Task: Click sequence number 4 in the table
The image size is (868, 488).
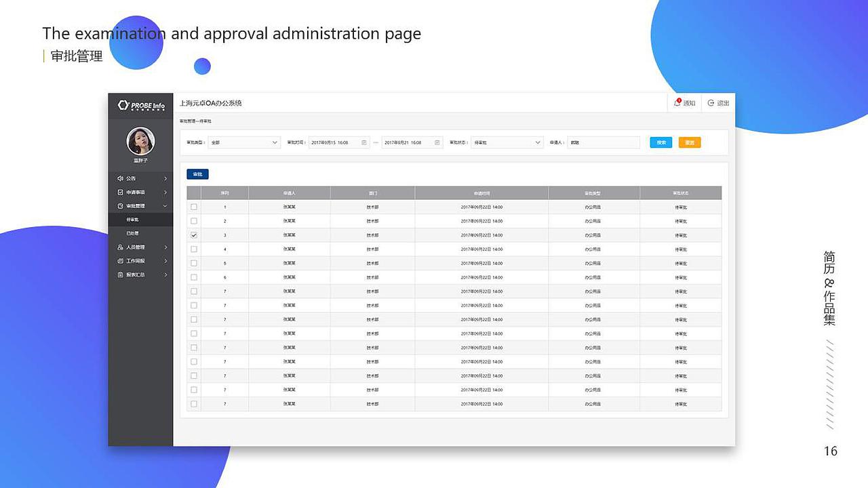Action: point(225,249)
